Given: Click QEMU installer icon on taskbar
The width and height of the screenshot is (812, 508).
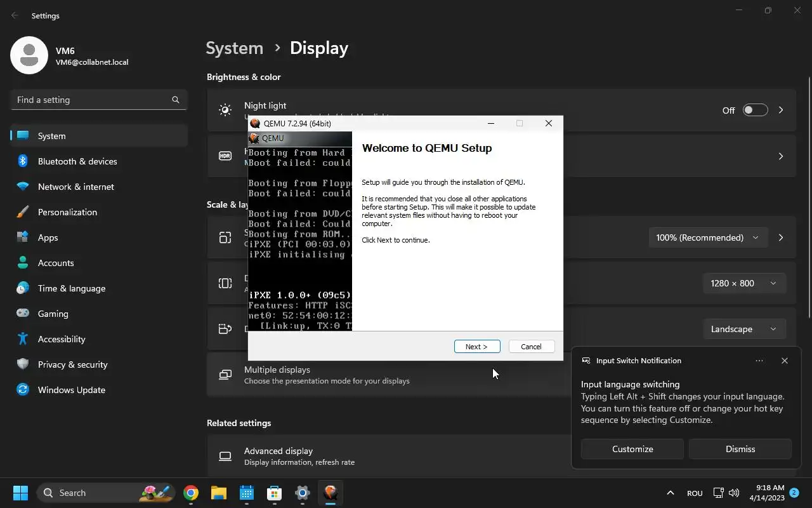Looking at the screenshot, I should [x=331, y=493].
